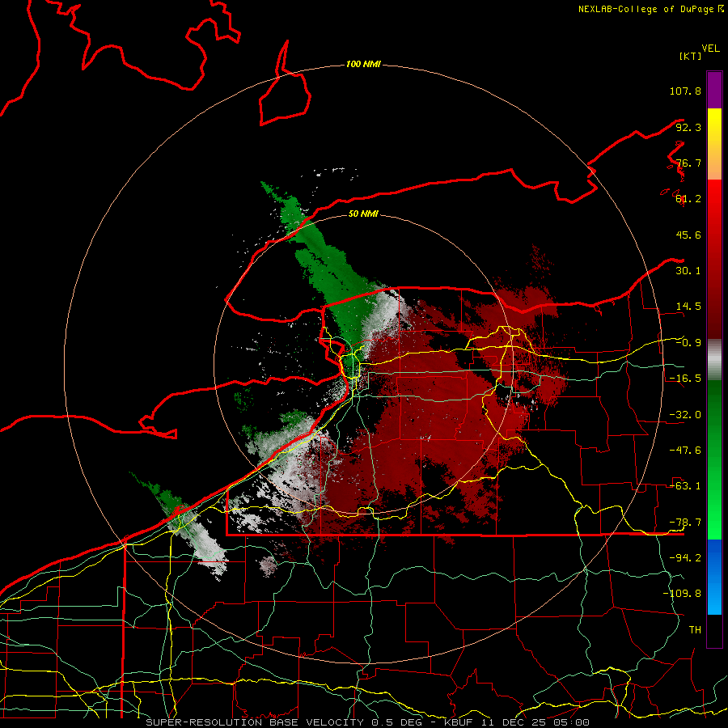Click the -16.5 legend value

pyautogui.click(x=685, y=379)
